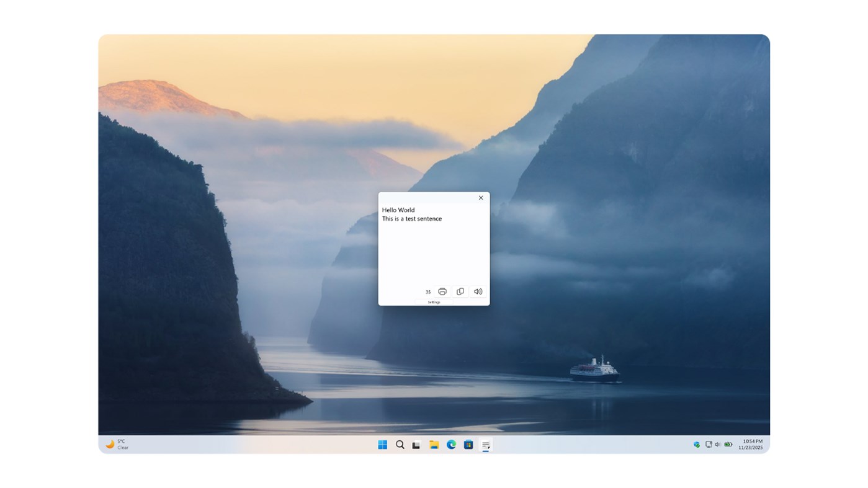This screenshot has height=488, width=868.
Task: Read the captured text aloud
Action: point(478,291)
